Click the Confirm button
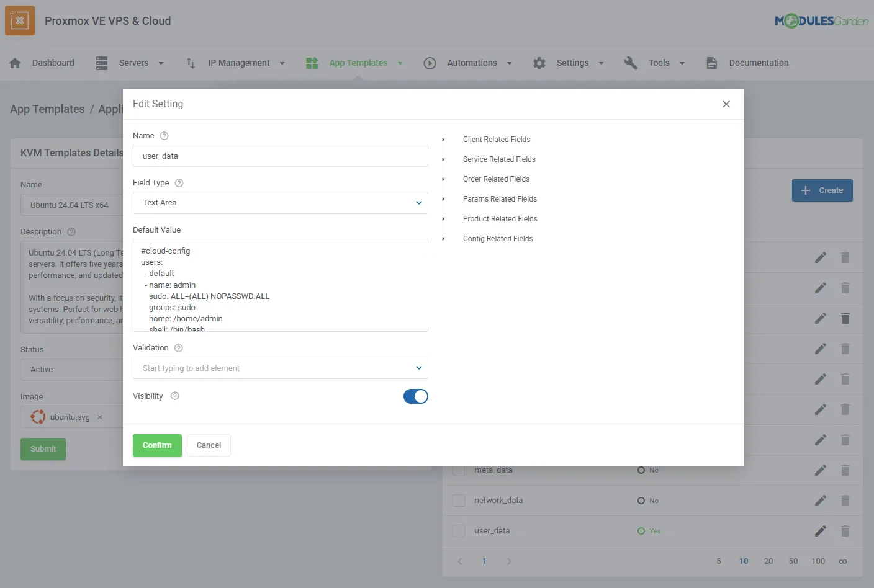 [157, 445]
